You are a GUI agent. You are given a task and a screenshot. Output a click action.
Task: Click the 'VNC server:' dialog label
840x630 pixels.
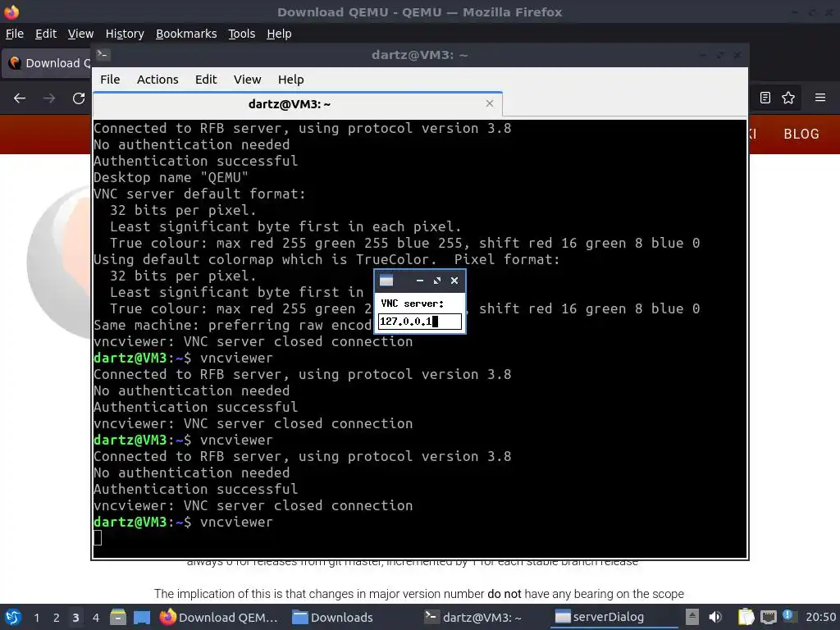pos(412,304)
